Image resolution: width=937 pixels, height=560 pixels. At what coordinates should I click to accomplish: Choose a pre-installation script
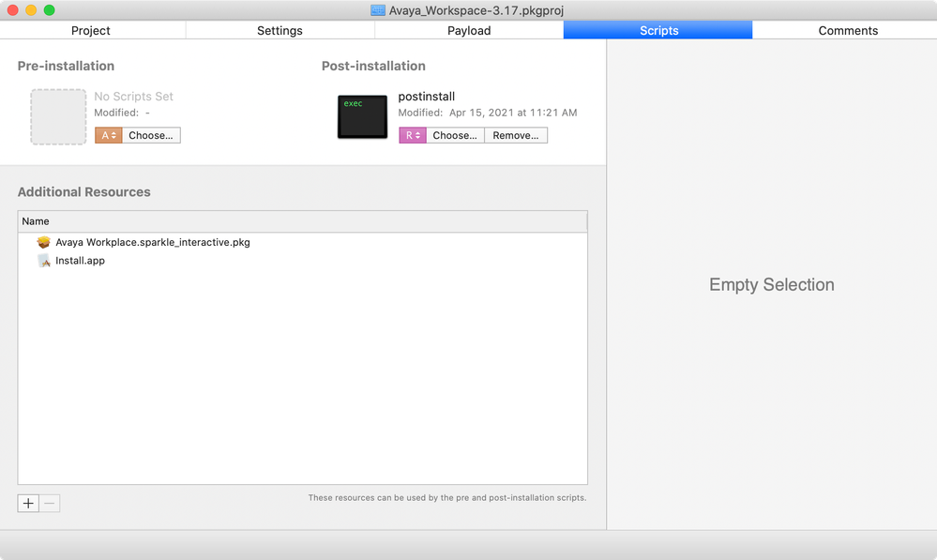[151, 135]
